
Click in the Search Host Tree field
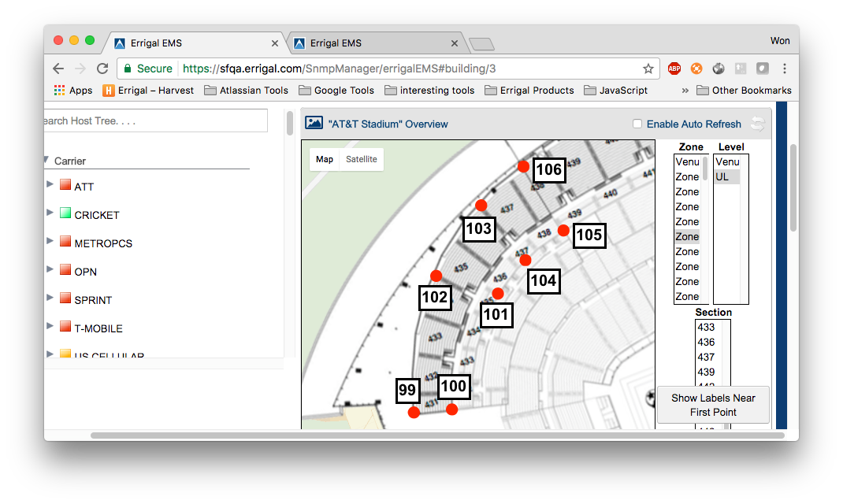tap(155, 120)
